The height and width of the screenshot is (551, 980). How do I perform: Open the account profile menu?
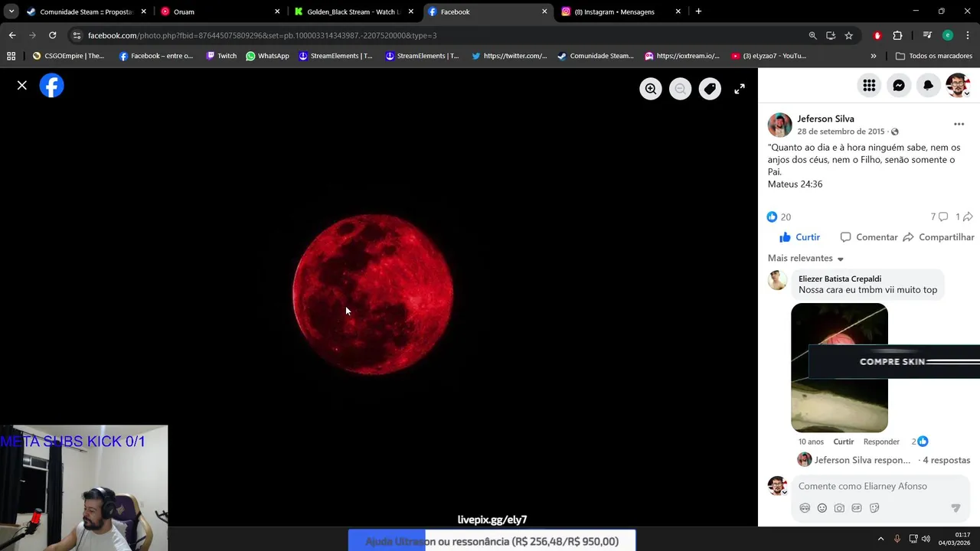point(958,86)
